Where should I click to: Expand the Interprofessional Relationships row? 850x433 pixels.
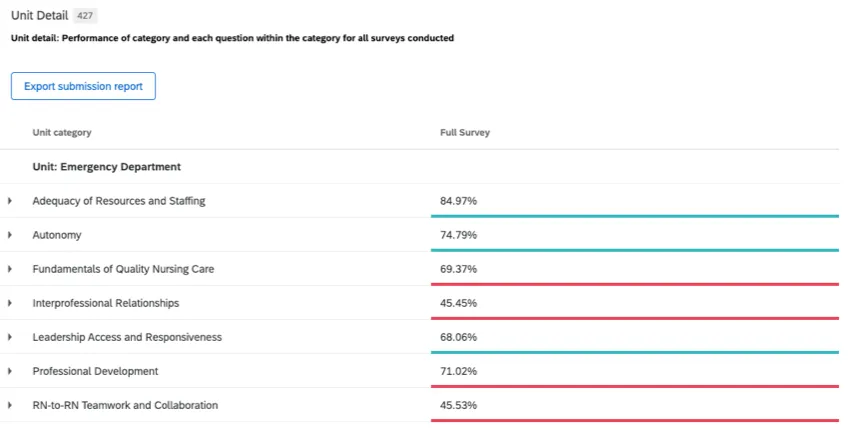coord(10,303)
